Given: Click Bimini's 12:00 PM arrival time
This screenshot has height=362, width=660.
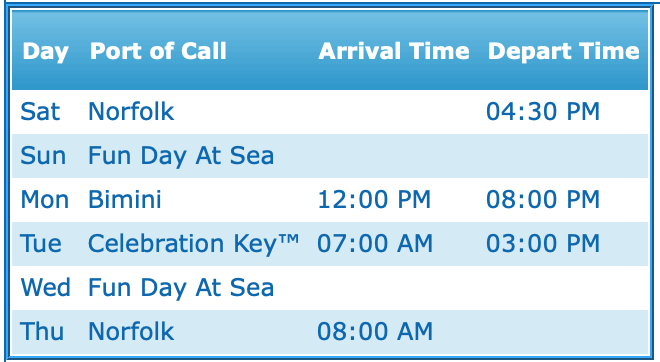Looking at the screenshot, I should click(374, 200).
